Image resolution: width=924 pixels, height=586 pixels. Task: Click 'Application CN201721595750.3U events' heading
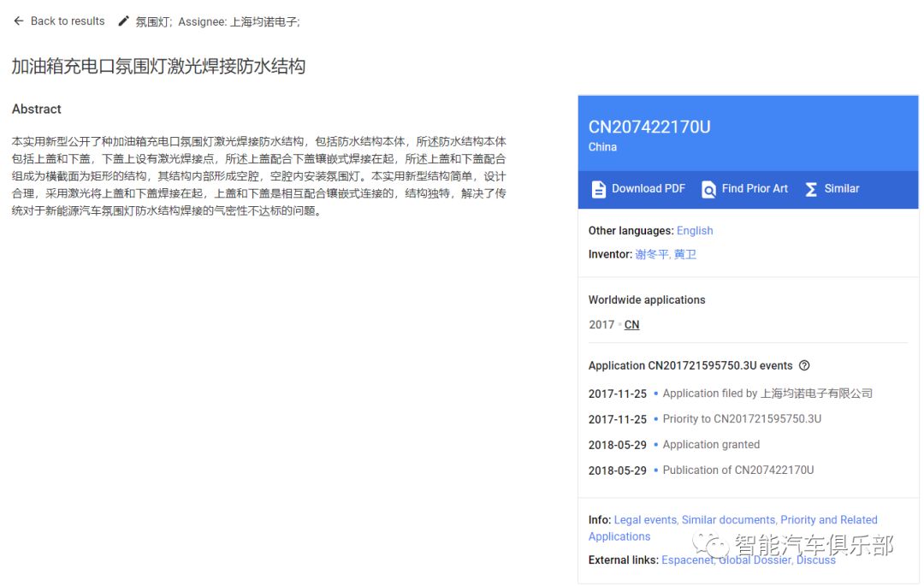click(690, 366)
